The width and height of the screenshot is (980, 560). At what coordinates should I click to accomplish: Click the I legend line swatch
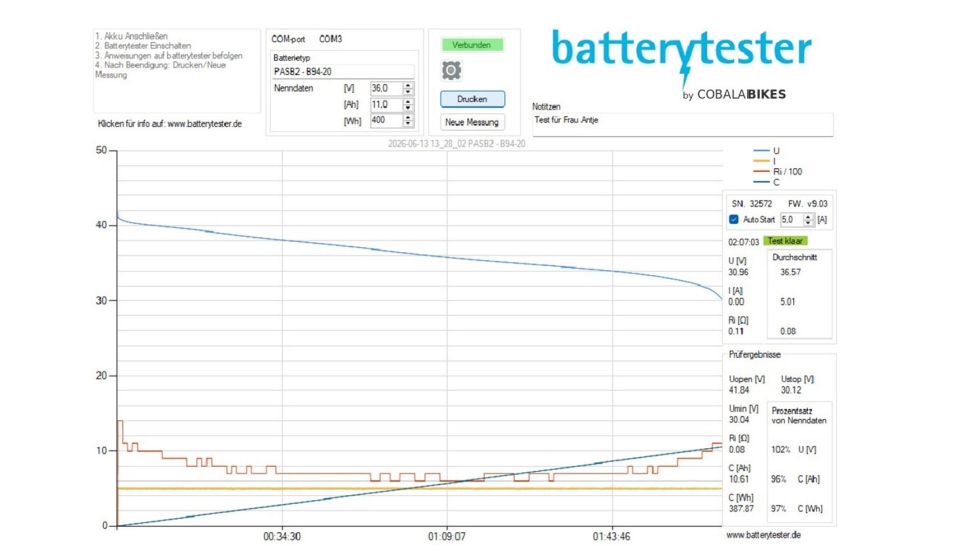761,161
